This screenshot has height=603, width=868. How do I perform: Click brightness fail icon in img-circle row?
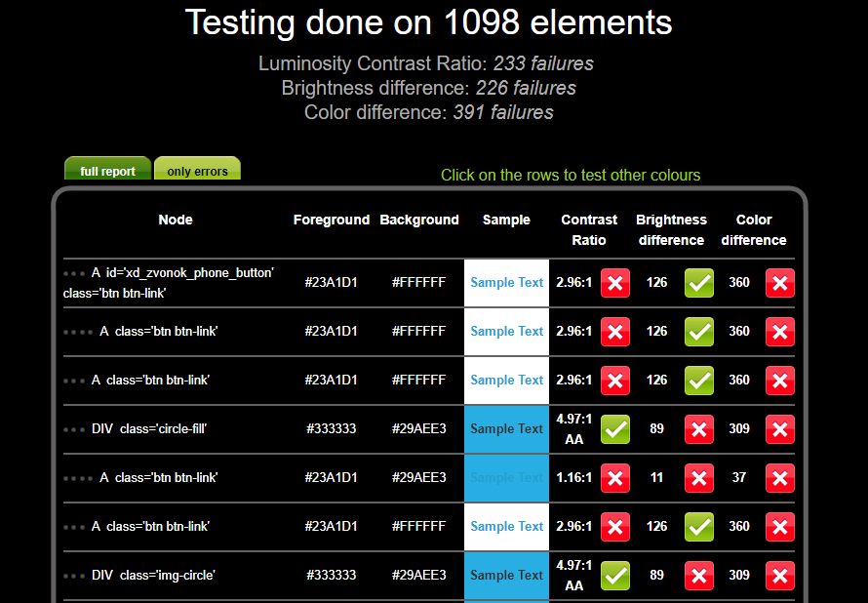[x=698, y=576]
